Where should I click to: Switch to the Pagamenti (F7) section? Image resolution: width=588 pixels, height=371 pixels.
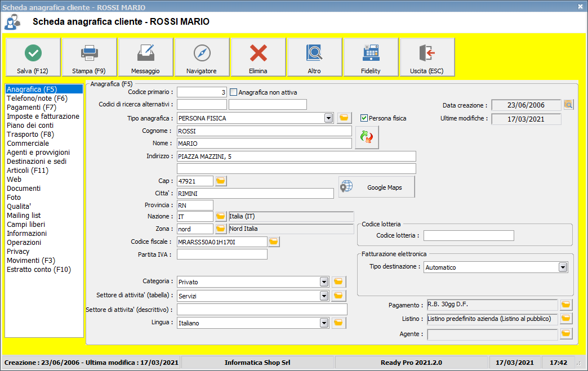click(32, 108)
